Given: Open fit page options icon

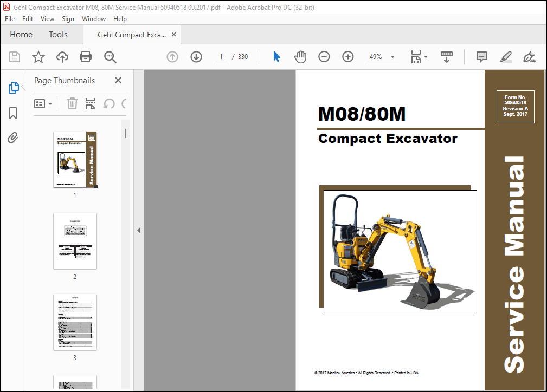Looking at the screenshot, I should 416,56.
